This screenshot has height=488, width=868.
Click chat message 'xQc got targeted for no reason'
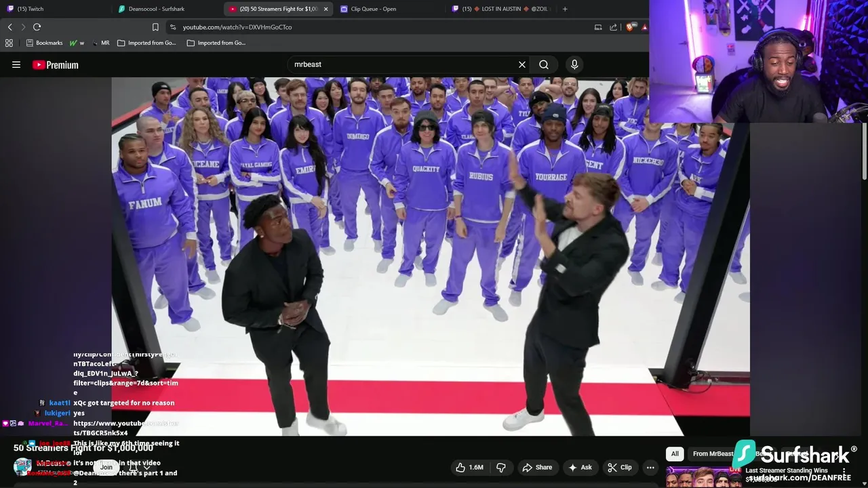click(124, 403)
